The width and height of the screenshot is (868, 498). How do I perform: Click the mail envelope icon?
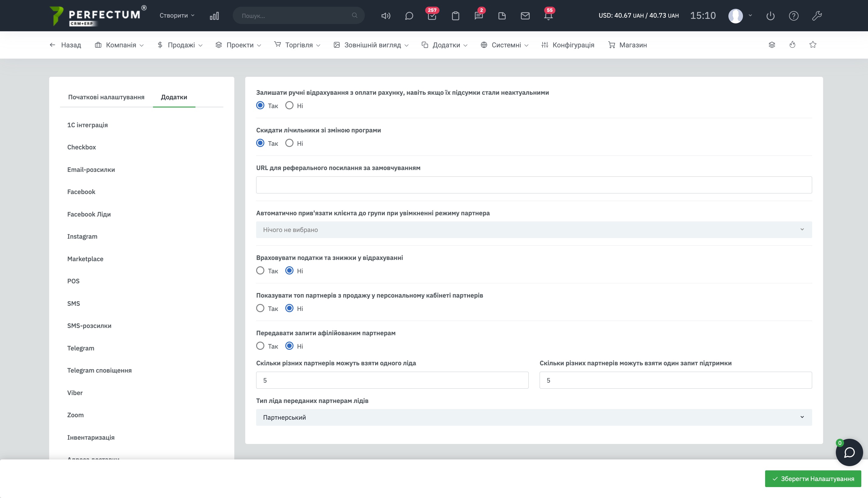525,16
